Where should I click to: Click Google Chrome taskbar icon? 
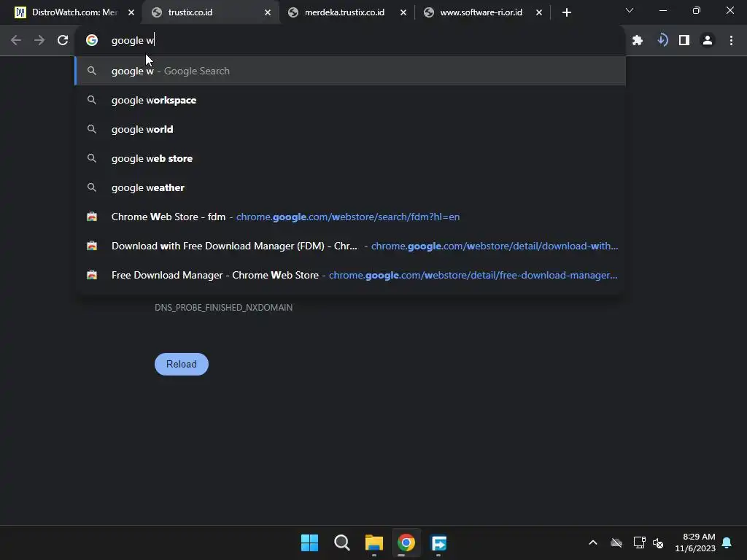(x=406, y=542)
